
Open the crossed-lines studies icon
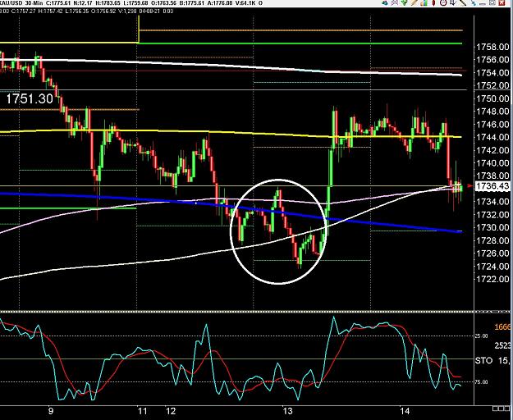tap(395, 2)
